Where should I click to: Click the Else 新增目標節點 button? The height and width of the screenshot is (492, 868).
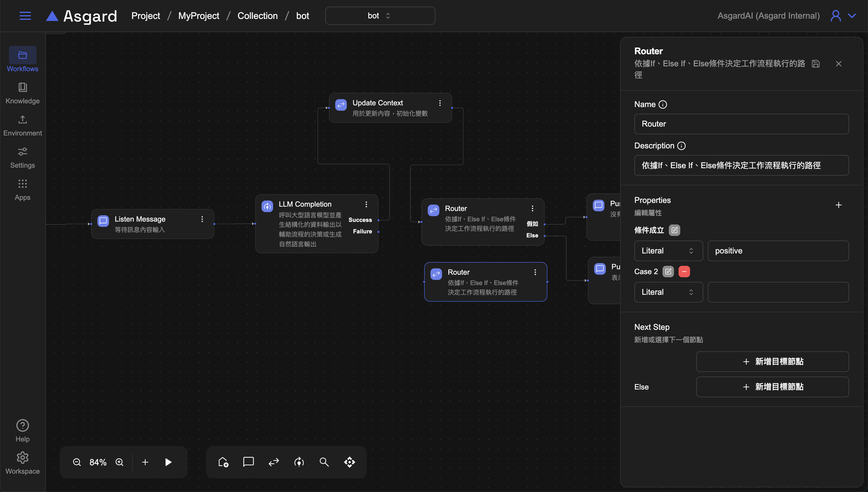[772, 387]
